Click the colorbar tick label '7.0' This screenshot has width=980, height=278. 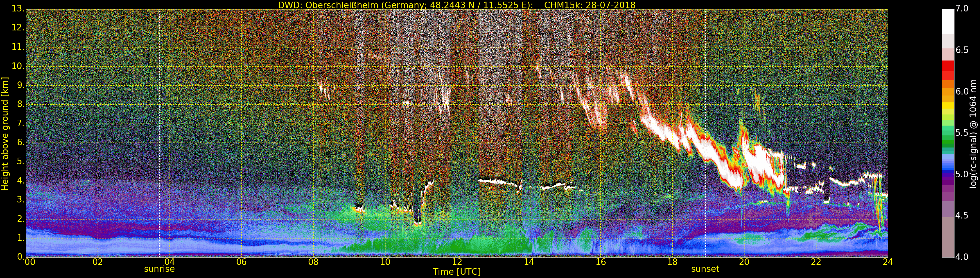962,9
